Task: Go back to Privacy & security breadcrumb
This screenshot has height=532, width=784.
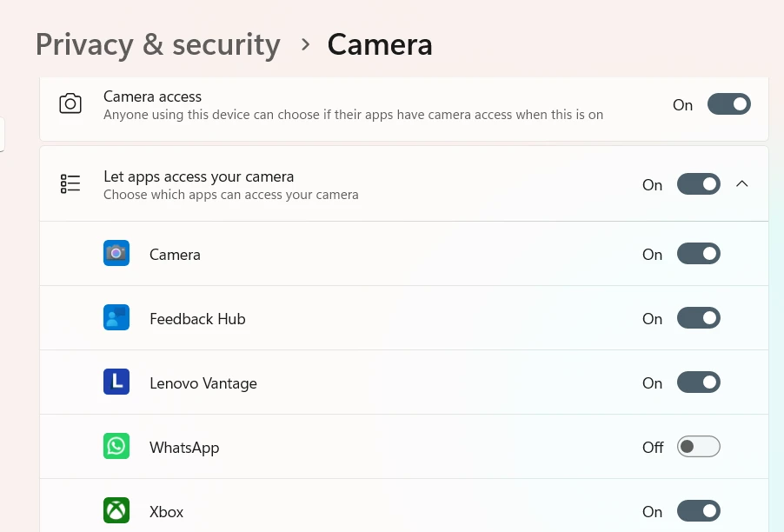Action: 158,44
